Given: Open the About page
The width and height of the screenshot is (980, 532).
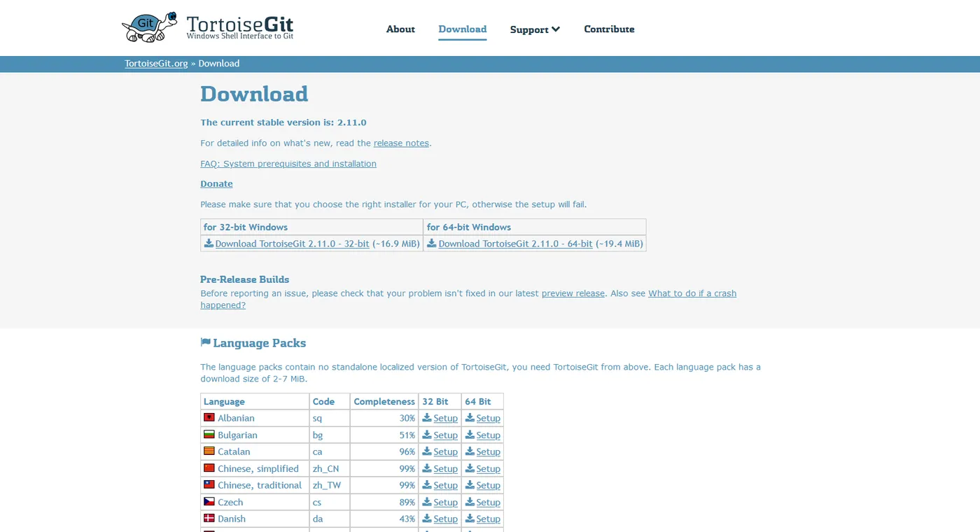Looking at the screenshot, I should click(400, 29).
